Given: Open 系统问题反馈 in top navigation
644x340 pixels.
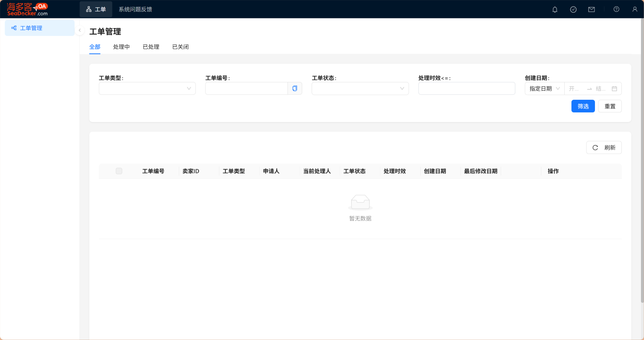Looking at the screenshot, I should tap(135, 9).
